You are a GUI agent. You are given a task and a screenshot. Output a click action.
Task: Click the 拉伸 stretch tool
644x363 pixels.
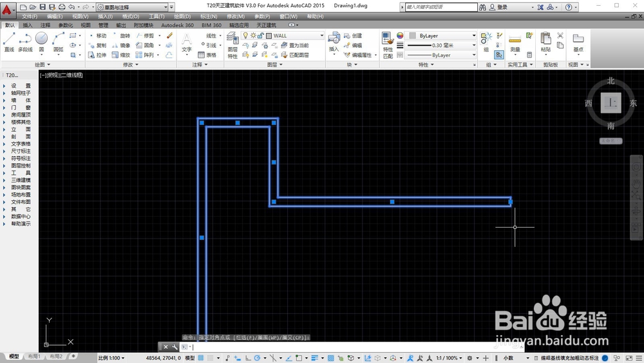[97, 55]
